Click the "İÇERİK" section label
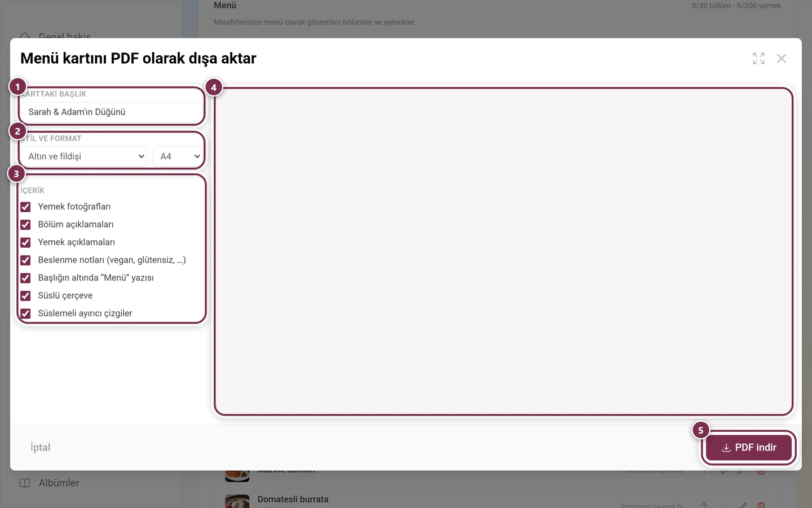Viewport: 812px width, 508px height. [32, 191]
